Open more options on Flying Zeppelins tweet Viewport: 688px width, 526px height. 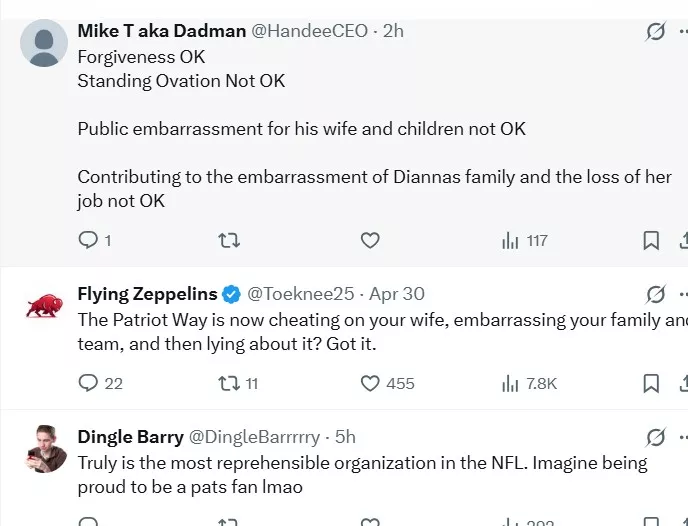[683, 294]
